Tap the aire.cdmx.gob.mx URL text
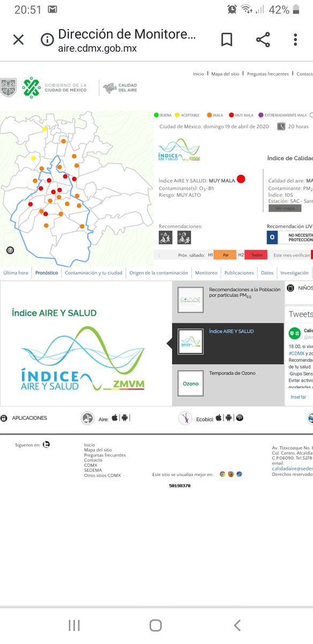This screenshot has height=644, width=313. 97,48
